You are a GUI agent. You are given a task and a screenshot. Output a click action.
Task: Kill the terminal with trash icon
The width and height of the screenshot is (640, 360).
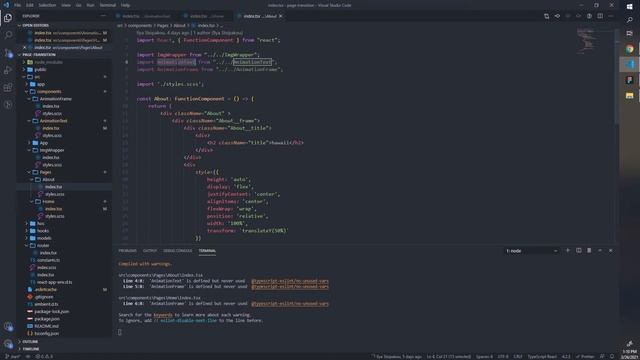[589, 251]
